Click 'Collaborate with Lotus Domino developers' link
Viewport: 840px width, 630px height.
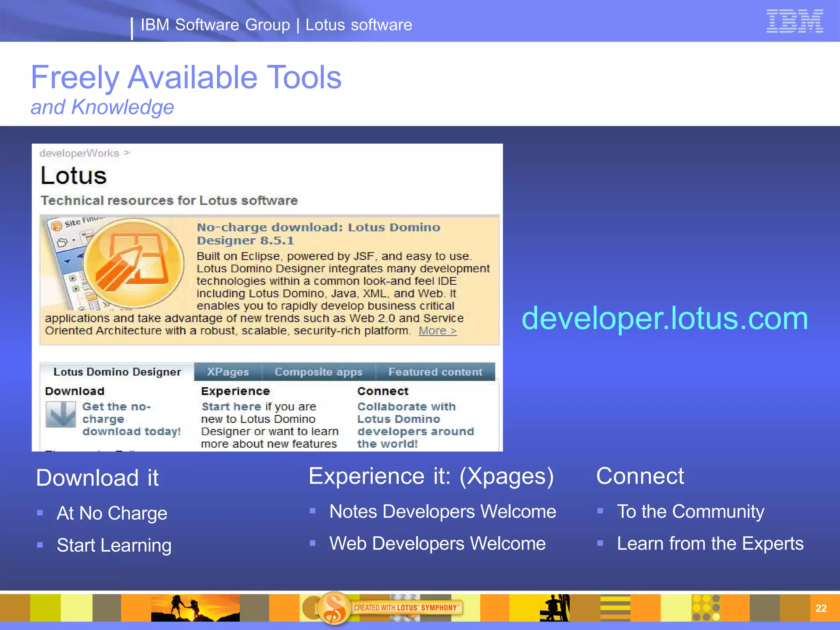(415, 425)
